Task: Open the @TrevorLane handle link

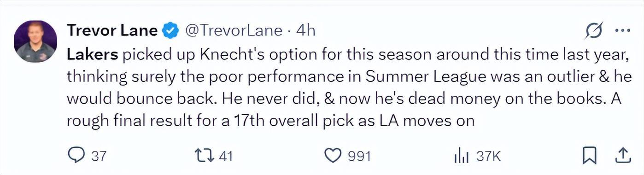Action: (x=234, y=31)
